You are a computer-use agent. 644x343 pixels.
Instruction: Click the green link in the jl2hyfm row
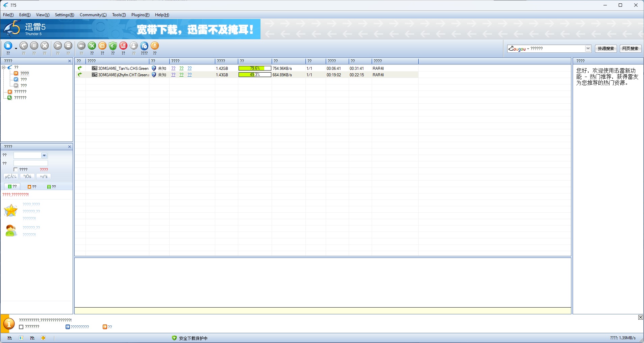pos(181,75)
